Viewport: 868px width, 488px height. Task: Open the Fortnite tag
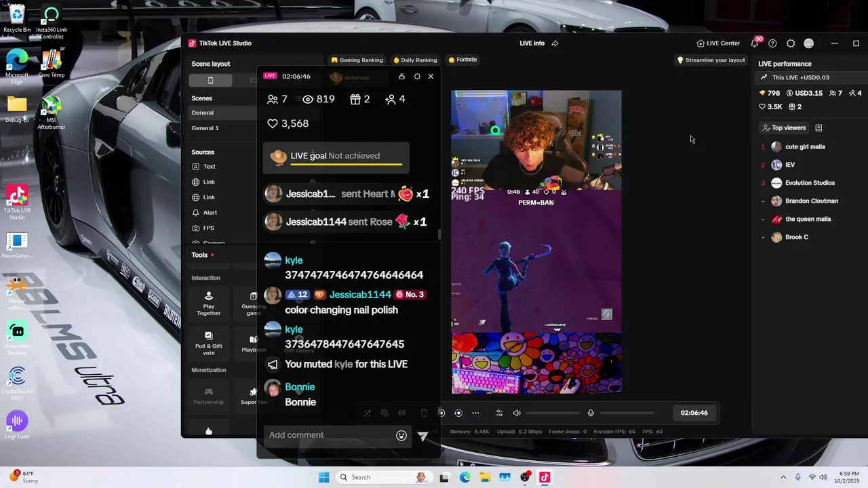point(462,60)
